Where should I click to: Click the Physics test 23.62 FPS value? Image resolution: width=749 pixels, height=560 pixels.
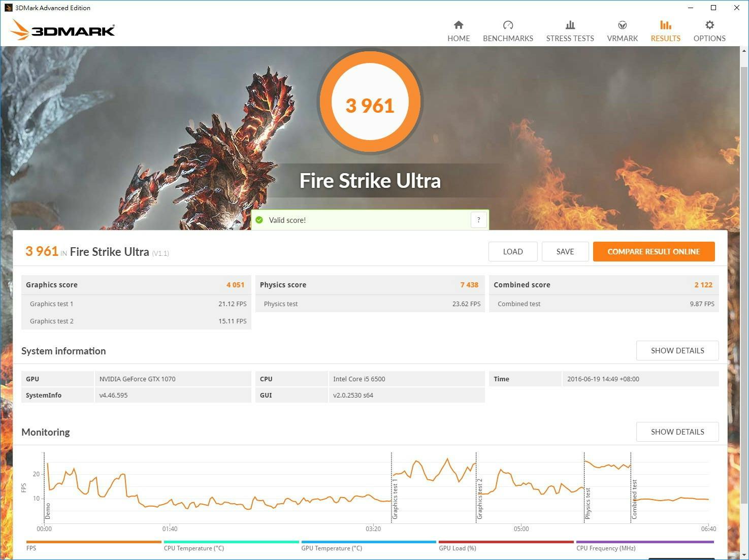[x=466, y=304]
